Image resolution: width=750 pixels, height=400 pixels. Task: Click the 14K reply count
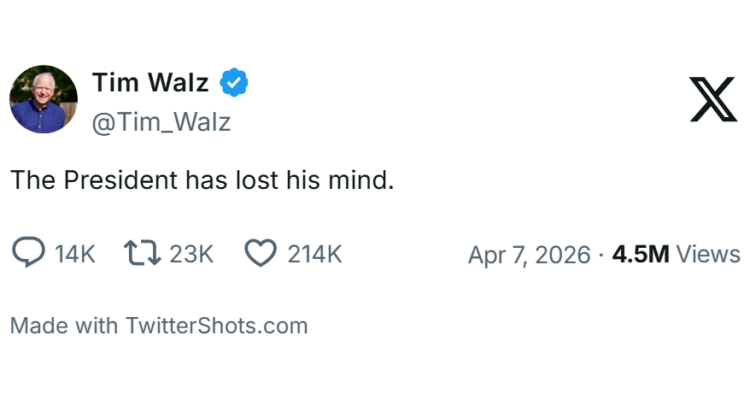tap(75, 254)
